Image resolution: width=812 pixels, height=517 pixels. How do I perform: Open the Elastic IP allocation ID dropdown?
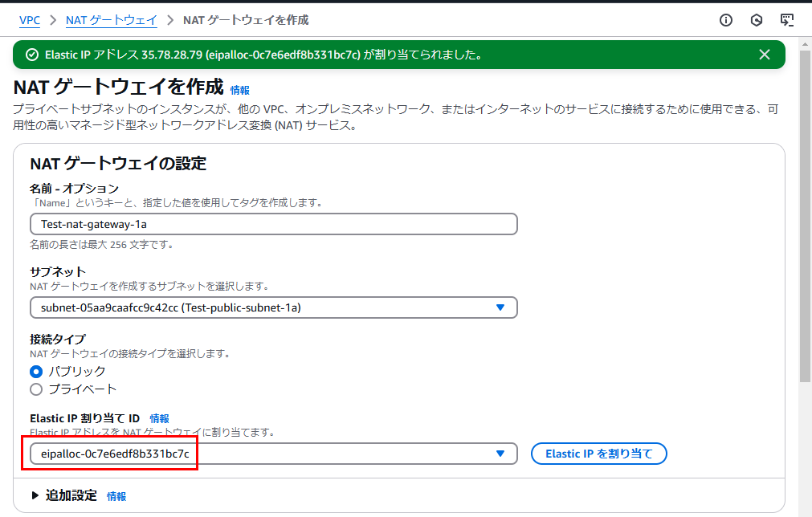[274, 454]
